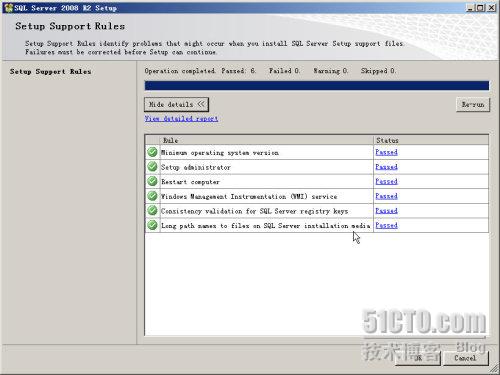Close the SQL Server 2008 R2 Setup window
Image resolution: width=500 pixels, height=375 pixels.
(x=491, y=8)
